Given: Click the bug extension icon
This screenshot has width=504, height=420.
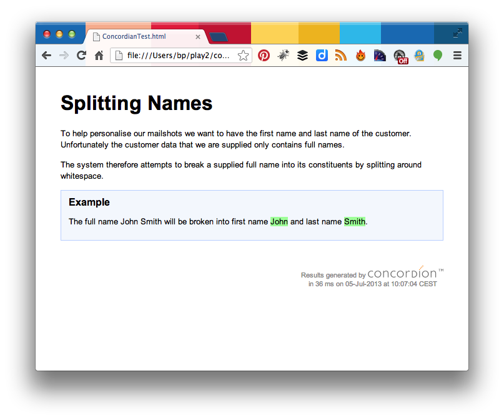Looking at the screenshot, I should pos(283,56).
